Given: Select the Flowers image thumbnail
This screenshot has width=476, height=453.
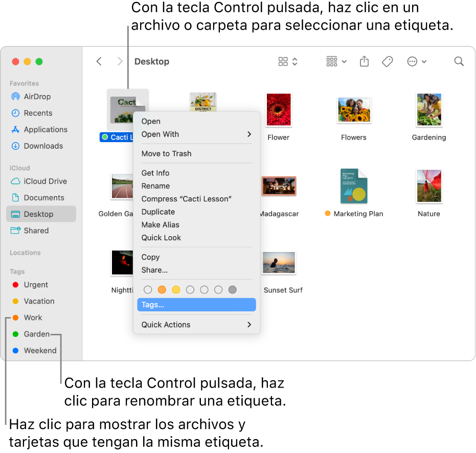Looking at the screenshot, I should click(x=354, y=110).
